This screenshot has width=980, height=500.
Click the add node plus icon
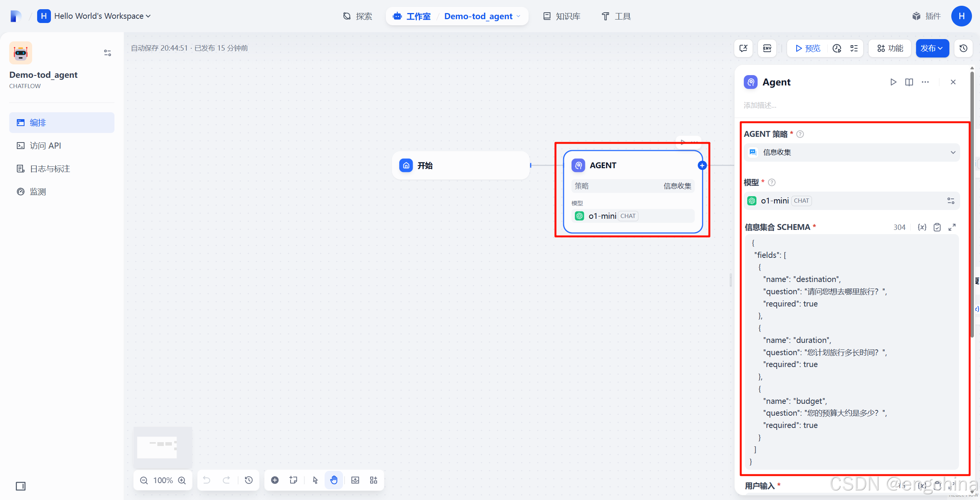pos(275,480)
